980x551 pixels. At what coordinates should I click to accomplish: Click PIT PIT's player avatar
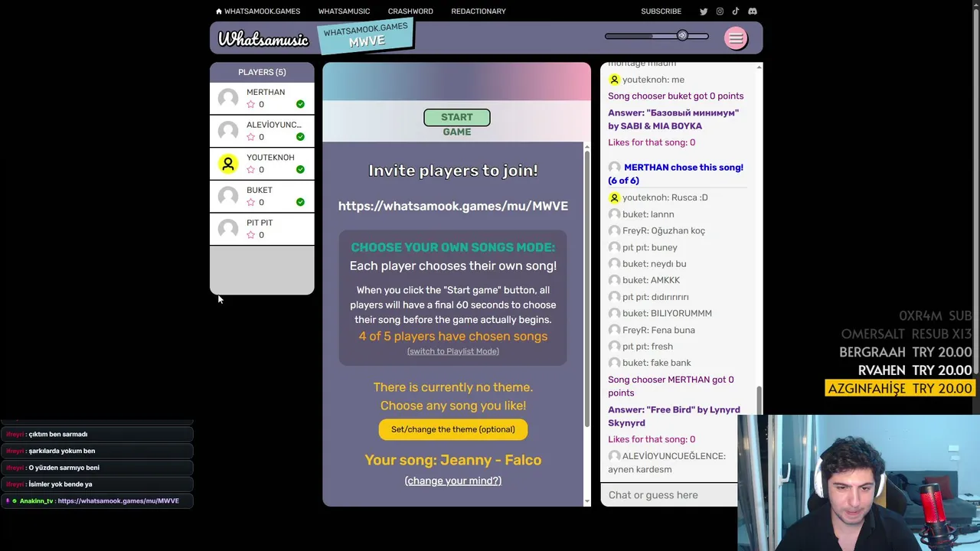coord(228,229)
